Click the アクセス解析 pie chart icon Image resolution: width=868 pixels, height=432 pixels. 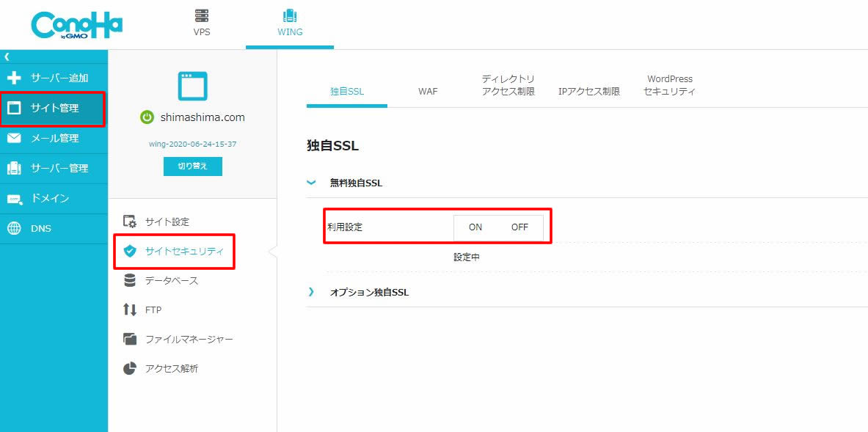[x=130, y=368]
